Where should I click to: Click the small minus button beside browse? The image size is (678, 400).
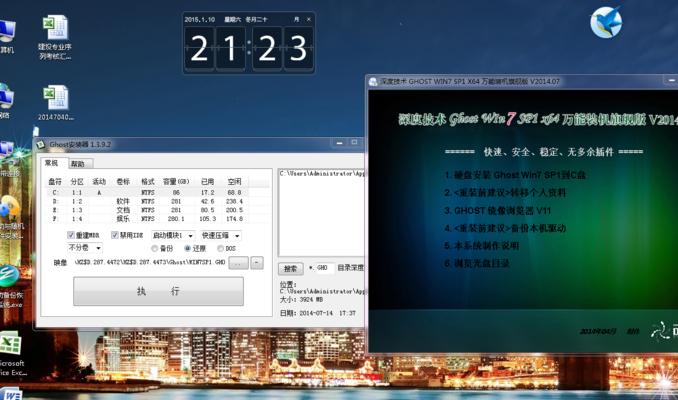click(257, 262)
